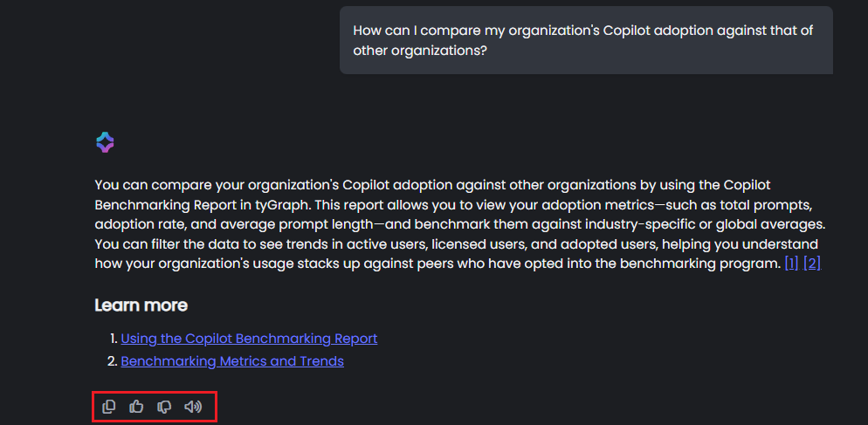
Task: Click the Learn more heading
Action: [141, 305]
